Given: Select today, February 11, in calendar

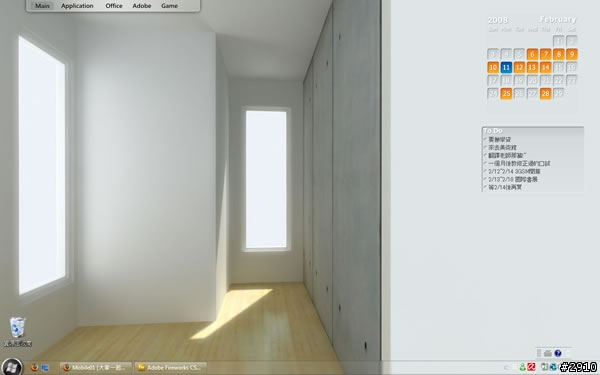Looking at the screenshot, I should pos(506,68).
